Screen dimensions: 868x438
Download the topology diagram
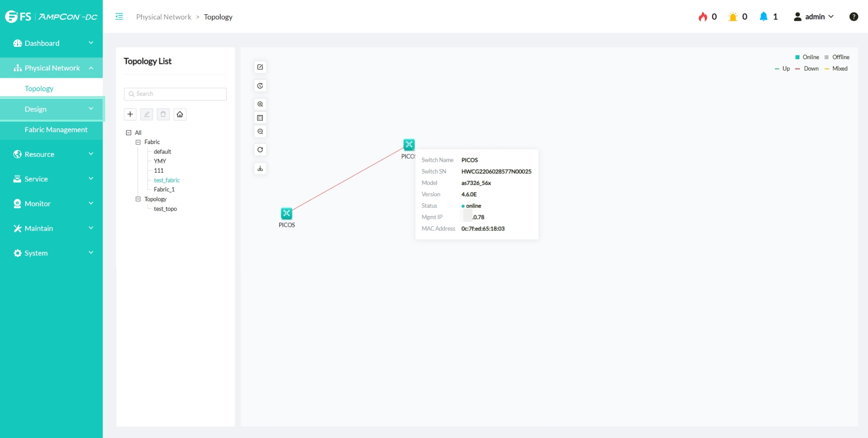pyautogui.click(x=260, y=169)
